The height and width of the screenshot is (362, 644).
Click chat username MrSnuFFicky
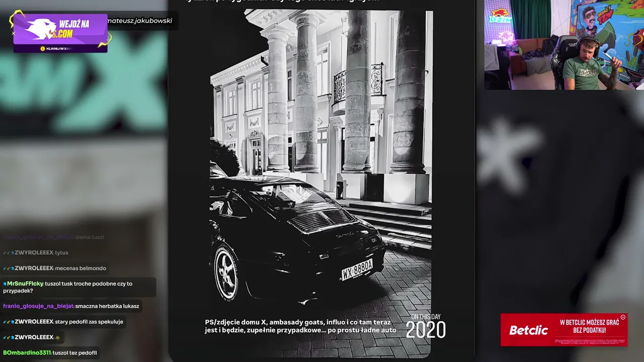coord(25,284)
